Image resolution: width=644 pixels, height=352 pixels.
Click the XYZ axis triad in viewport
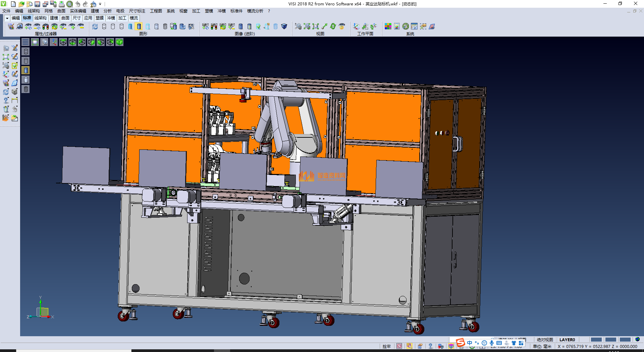(42, 311)
